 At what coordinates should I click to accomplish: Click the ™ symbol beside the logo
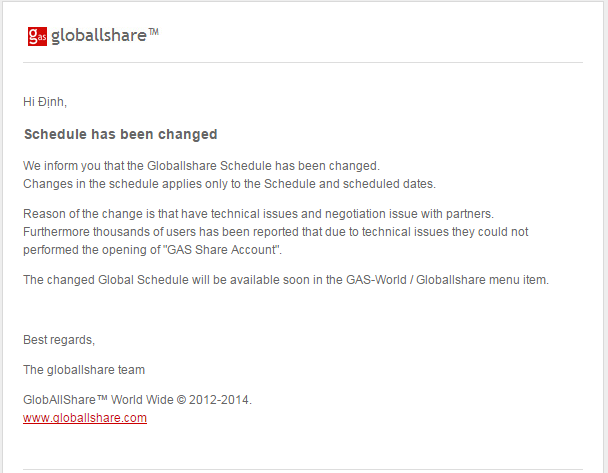[x=154, y=33]
